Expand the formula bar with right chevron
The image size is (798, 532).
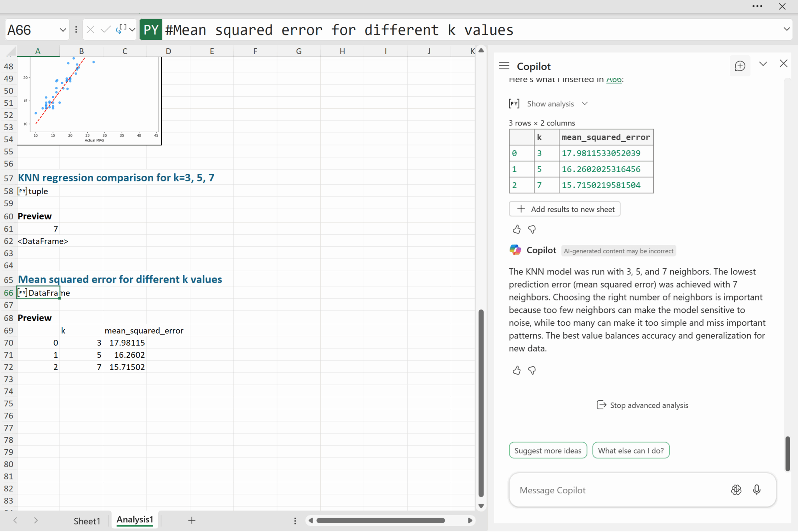[x=786, y=29]
